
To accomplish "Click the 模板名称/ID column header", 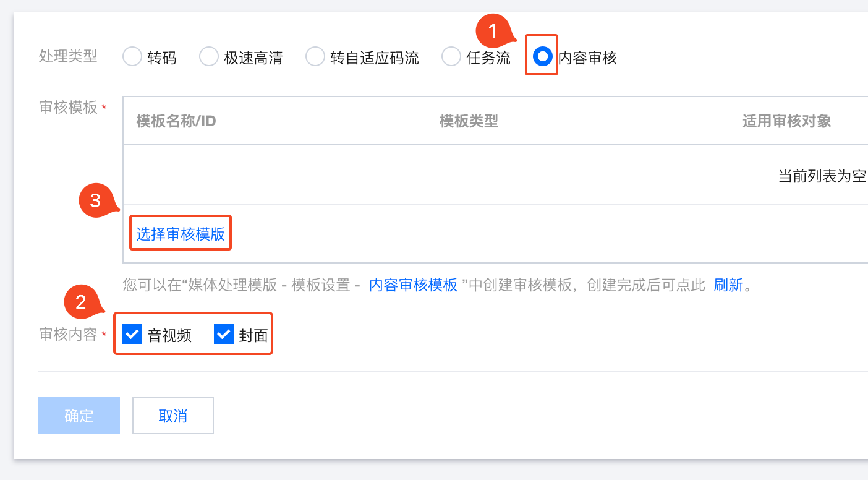I will click(x=176, y=121).
